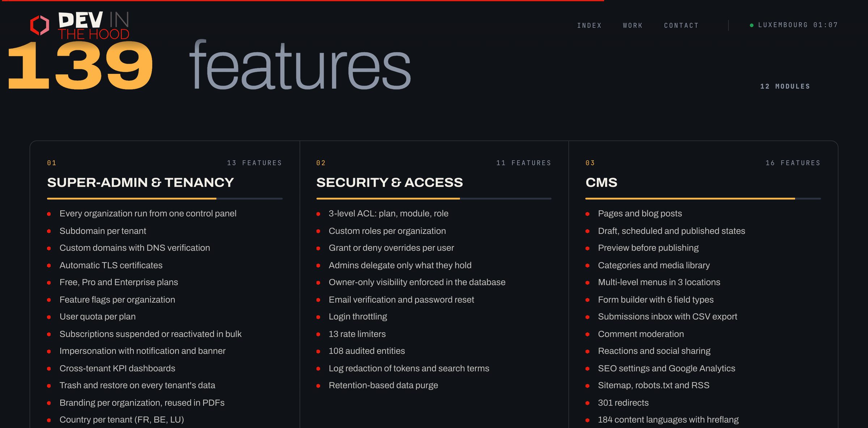Click the red page-progress bar at the top
Viewport: 868px width, 428px height.
click(x=302, y=1)
